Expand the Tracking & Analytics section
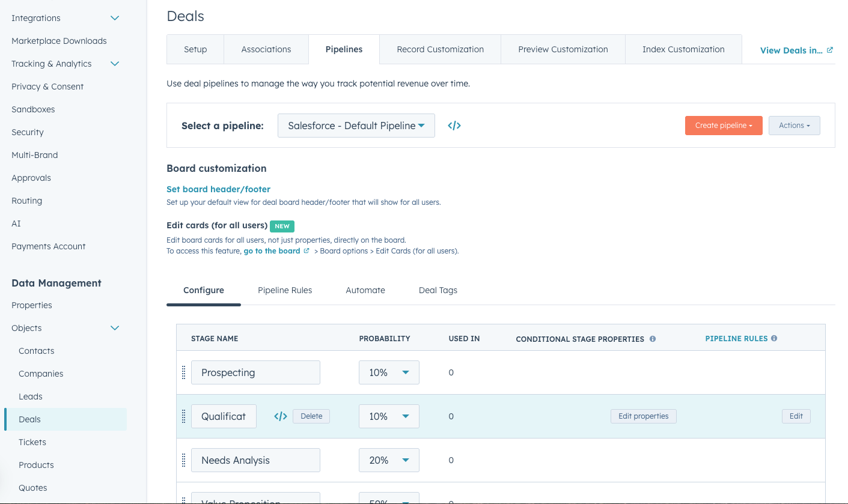This screenshot has height=504, width=848. pyautogui.click(x=115, y=64)
